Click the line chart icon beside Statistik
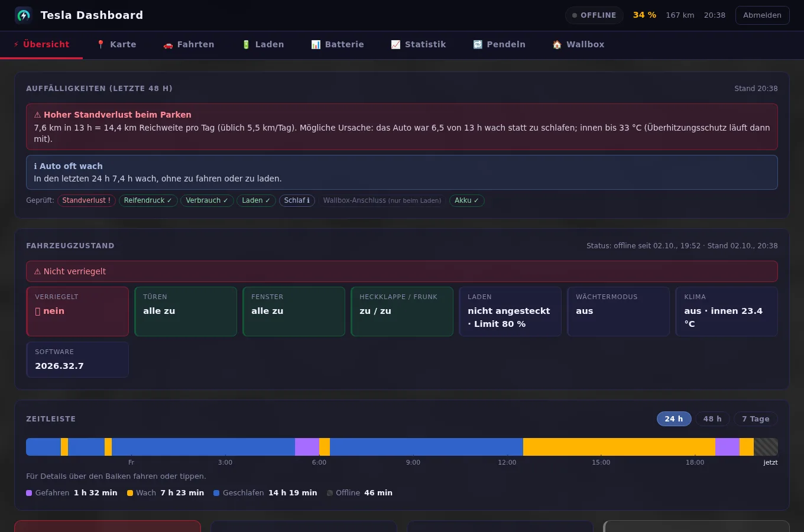The width and height of the screenshot is (804, 532). coord(395,44)
